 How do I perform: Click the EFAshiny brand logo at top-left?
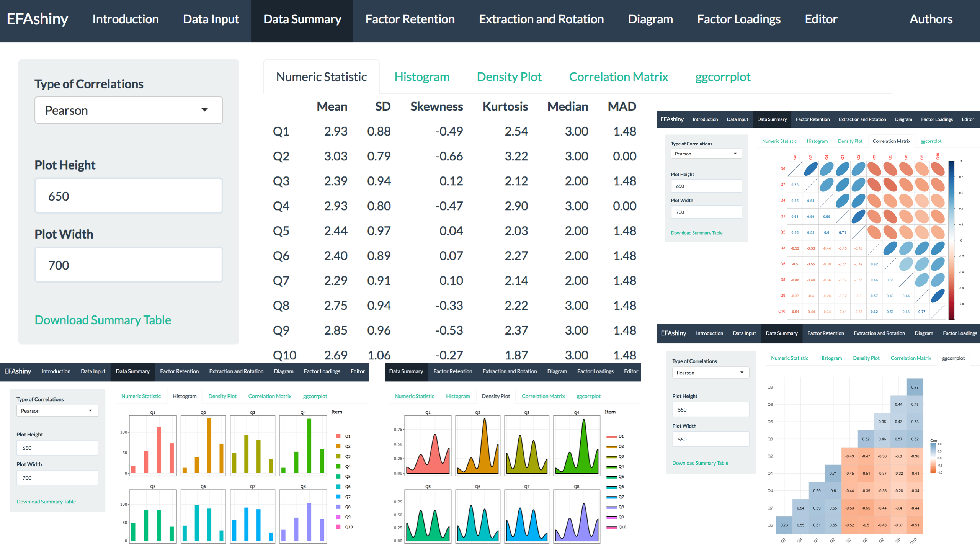37,19
